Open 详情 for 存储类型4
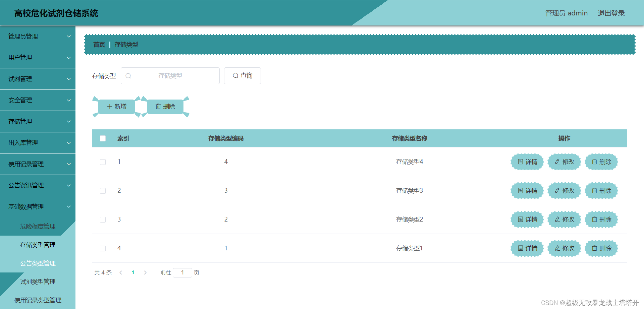 pos(527,162)
